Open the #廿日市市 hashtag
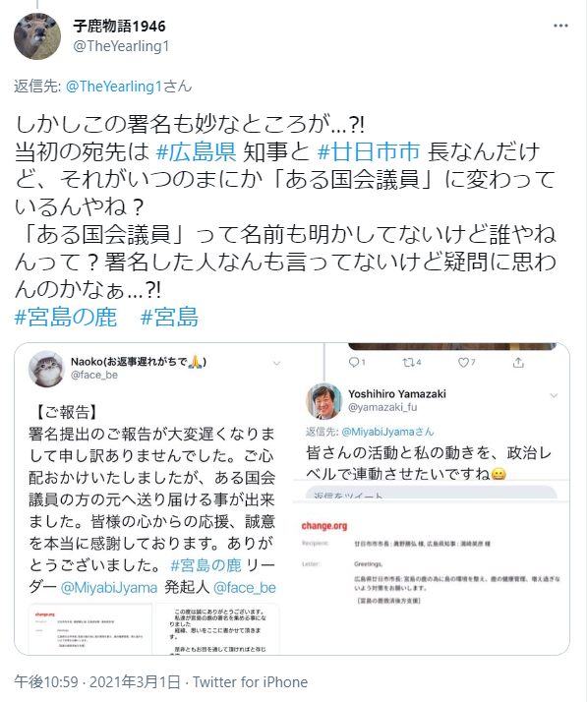The height and width of the screenshot is (702, 588). tap(369, 151)
